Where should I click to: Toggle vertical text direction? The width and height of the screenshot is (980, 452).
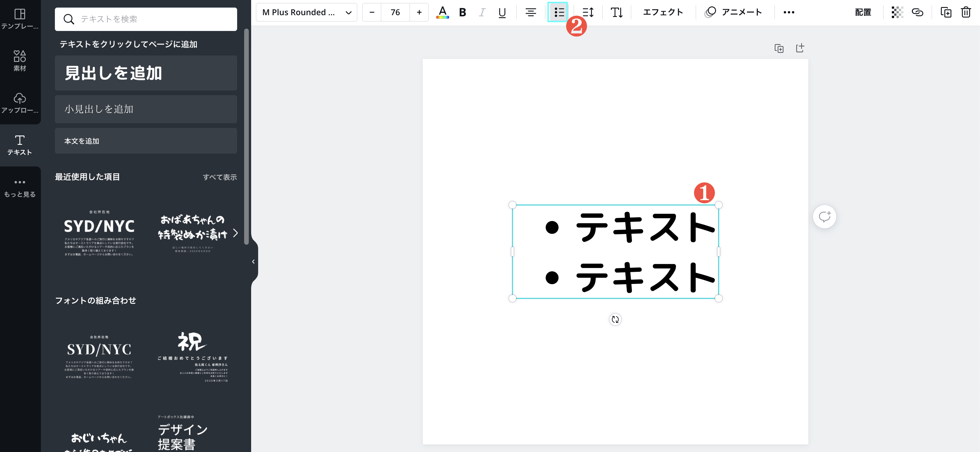click(616, 12)
